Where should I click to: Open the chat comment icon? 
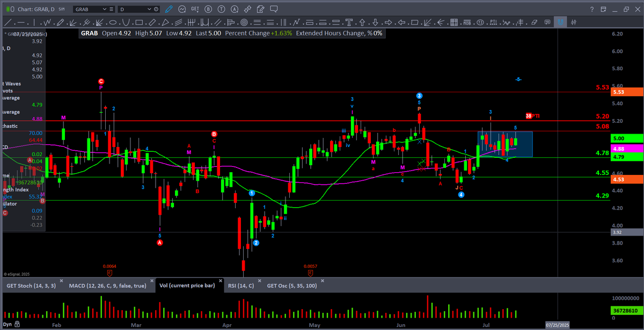[274, 9]
